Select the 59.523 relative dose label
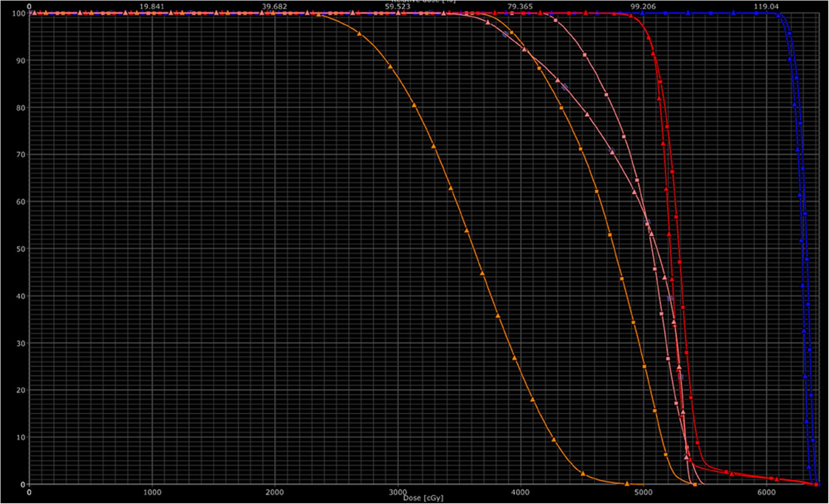The height and width of the screenshot is (504, 829). click(x=397, y=6)
